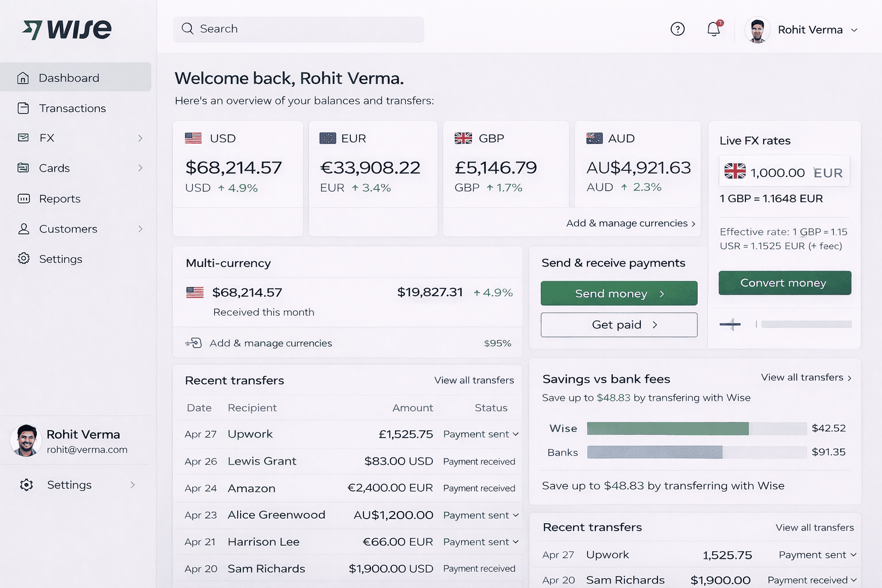Open Alice Greenwood Payment sent dropdown
Image resolution: width=882 pixels, height=588 pixels.
[515, 515]
